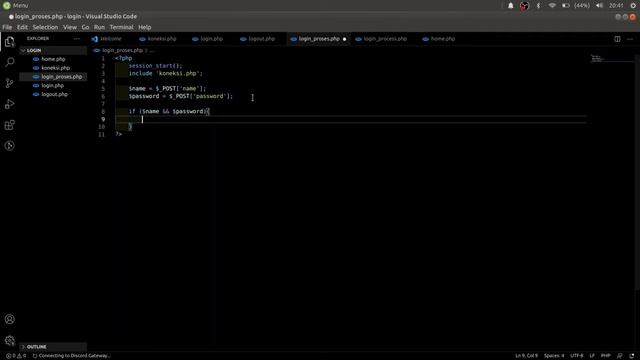Switch to the koneksi.php tab
The image size is (640, 360).
pos(162,39)
